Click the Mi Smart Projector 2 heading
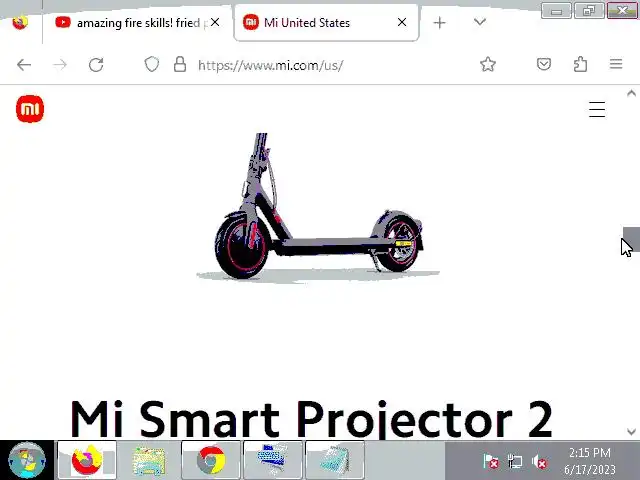Image resolution: width=640 pixels, height=480 pixels. (311, 419)
